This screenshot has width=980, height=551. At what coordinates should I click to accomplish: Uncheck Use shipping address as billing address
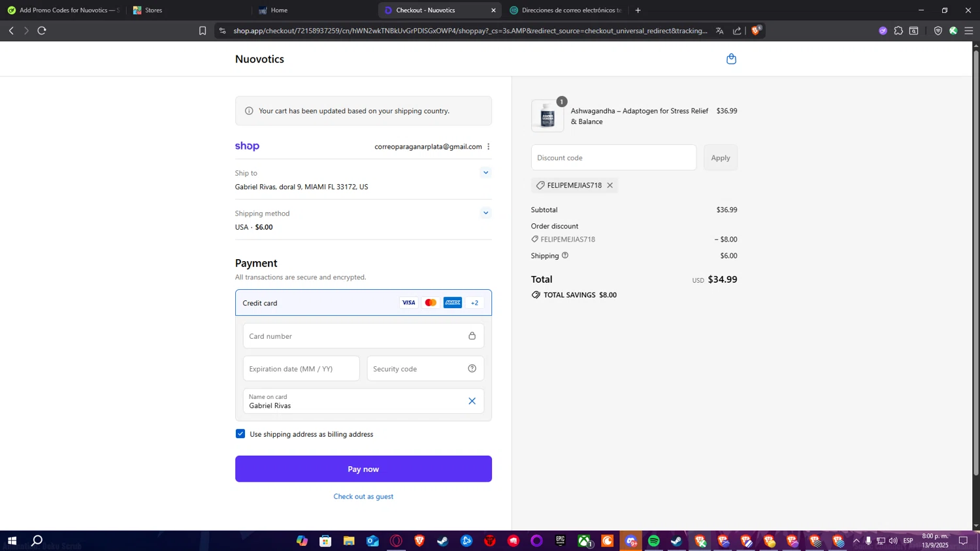coord(240,434)
